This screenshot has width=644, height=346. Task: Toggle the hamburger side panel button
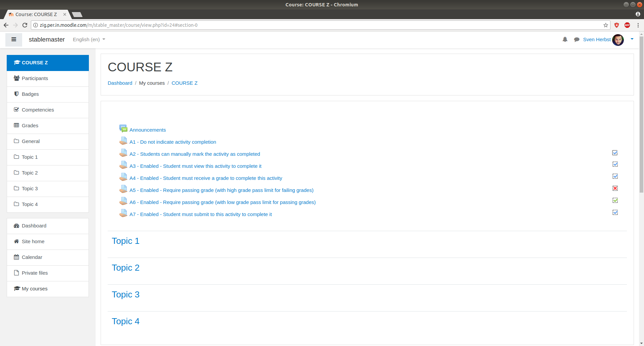click(x=14, y=40)
